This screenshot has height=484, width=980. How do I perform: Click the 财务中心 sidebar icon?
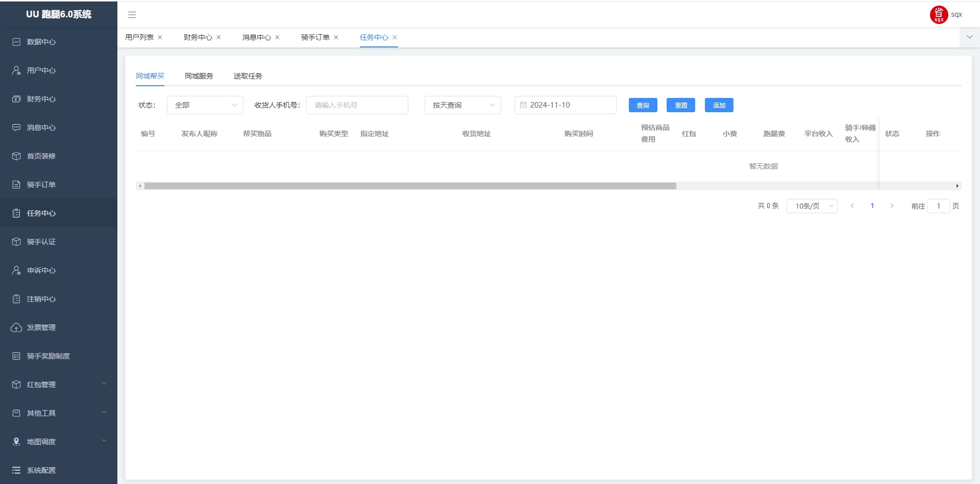tap(16, 99)
